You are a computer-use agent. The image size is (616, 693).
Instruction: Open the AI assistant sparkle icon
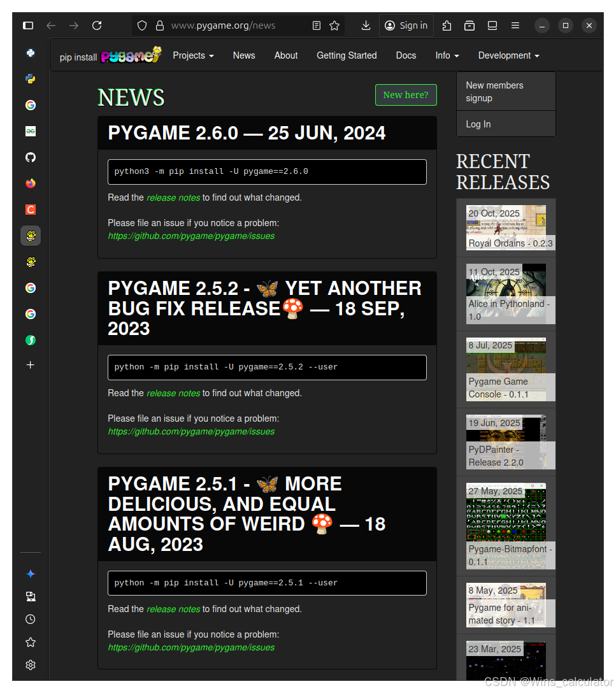(30, 574)
